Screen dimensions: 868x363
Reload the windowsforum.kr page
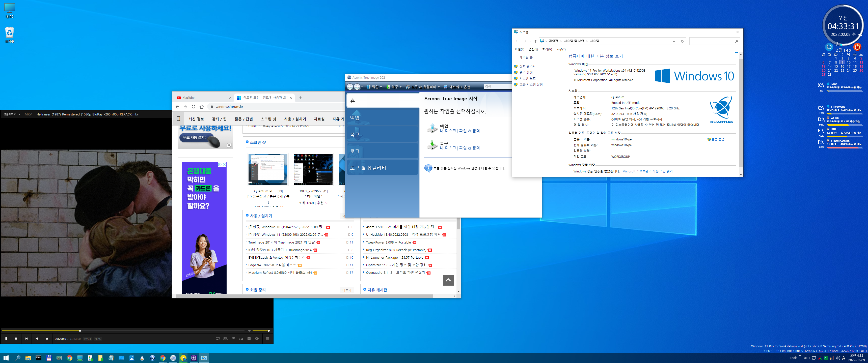194,106
